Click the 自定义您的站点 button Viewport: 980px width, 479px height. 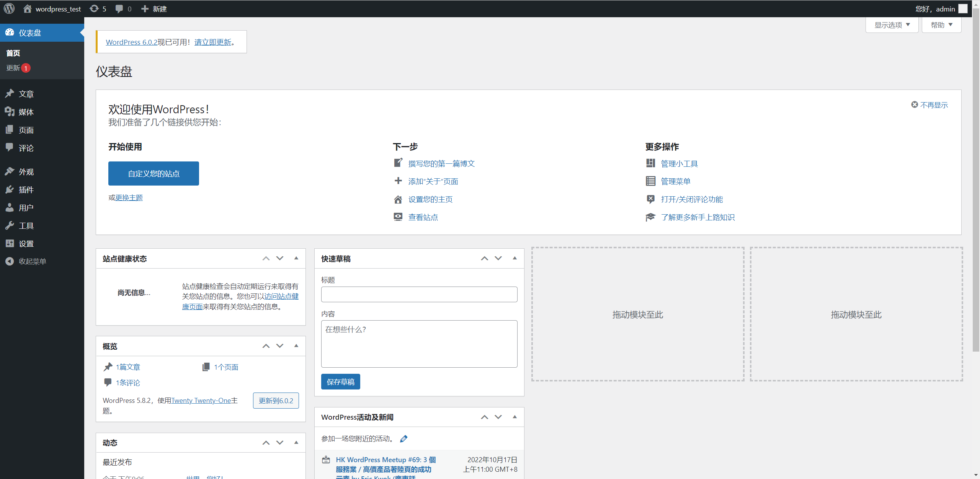pyautogui.click(x=154, y=174)
